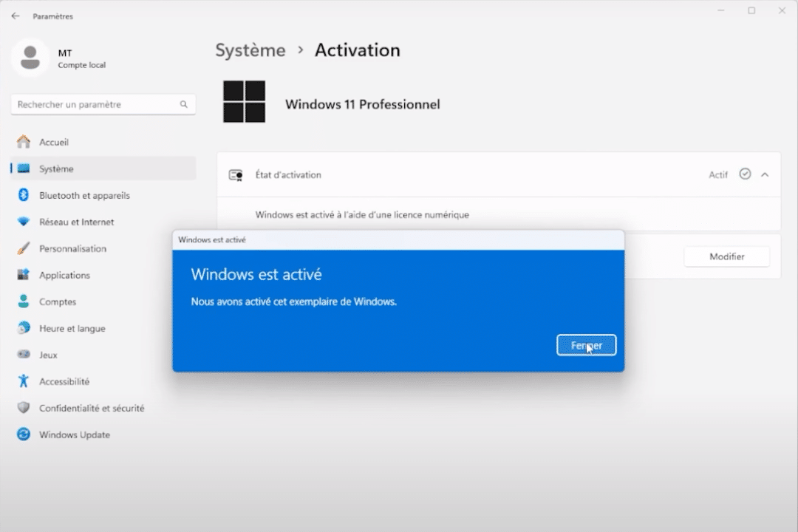
Task: Close the dialog with Fermer
Action: pos(586,345)
